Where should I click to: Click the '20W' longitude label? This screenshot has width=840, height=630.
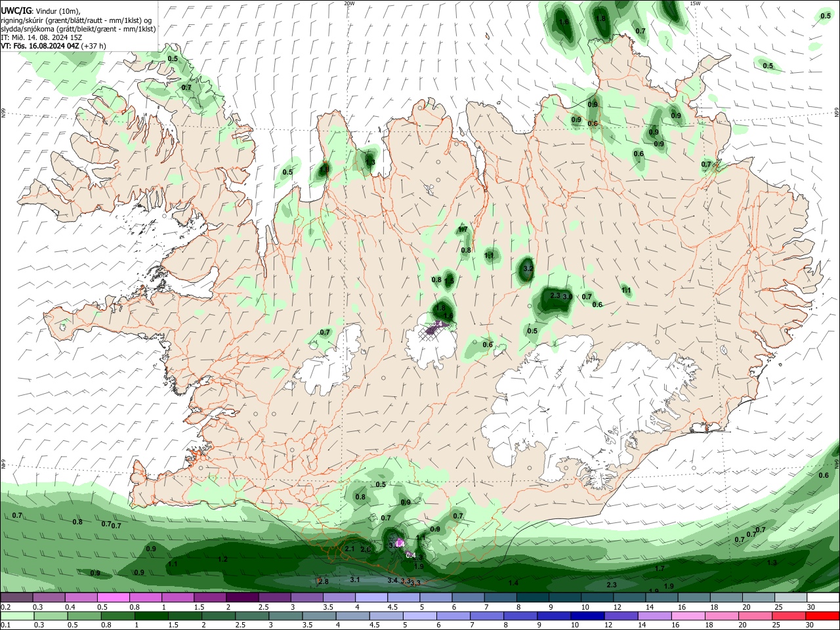click(349, 3)
